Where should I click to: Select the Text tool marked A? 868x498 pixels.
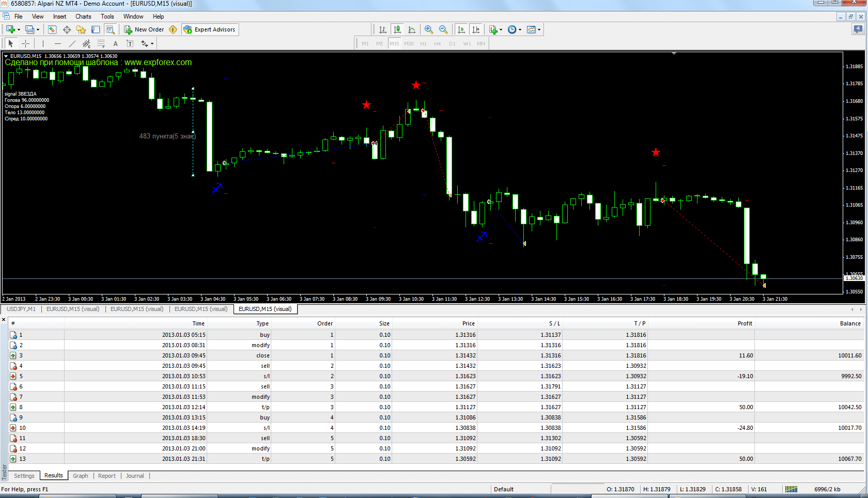point(115,43)
